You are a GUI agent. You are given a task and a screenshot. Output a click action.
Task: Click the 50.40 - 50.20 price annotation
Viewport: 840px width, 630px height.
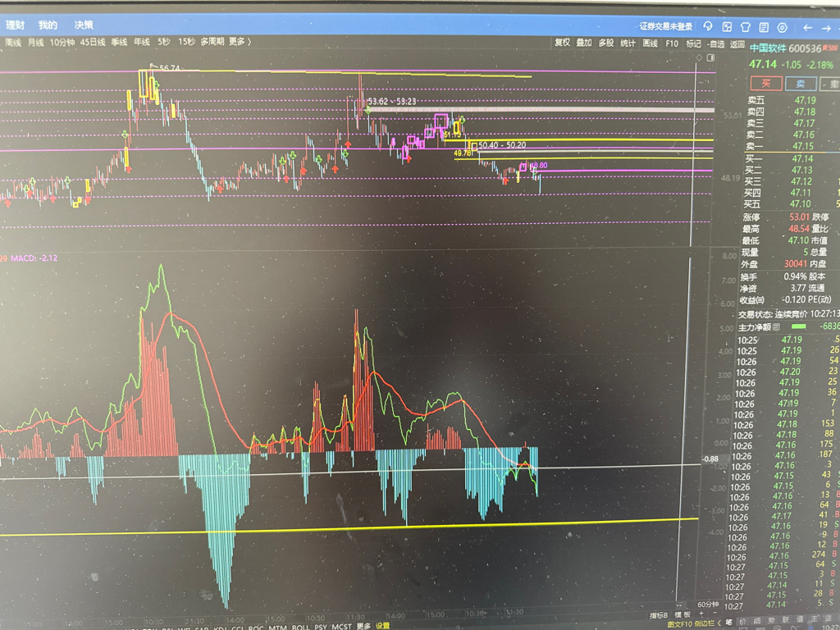coord(502,145)
